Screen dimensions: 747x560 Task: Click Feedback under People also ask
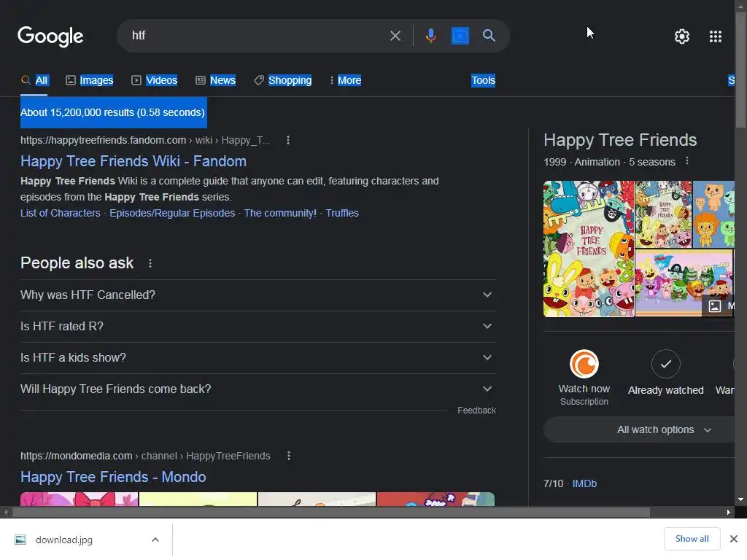(x=476, y=411)
